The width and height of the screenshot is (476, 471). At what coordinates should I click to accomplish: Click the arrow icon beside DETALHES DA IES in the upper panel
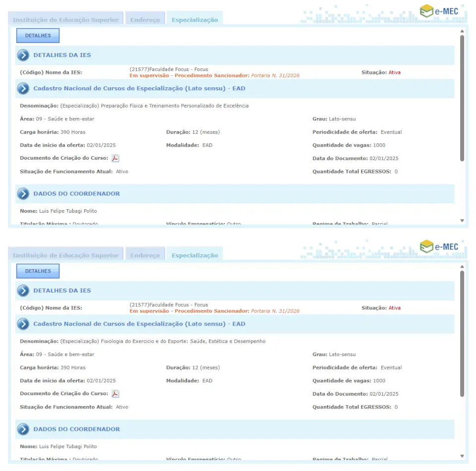click(23, 56)
